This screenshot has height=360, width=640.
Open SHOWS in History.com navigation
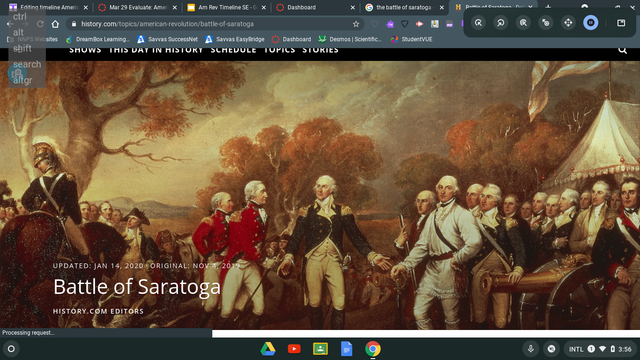[x=85, y=50]
